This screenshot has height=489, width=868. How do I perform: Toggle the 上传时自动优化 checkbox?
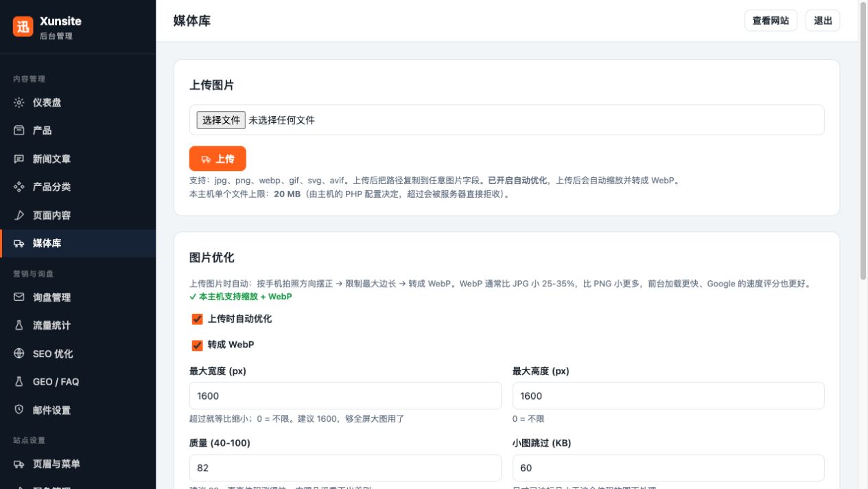click(197, 319)
